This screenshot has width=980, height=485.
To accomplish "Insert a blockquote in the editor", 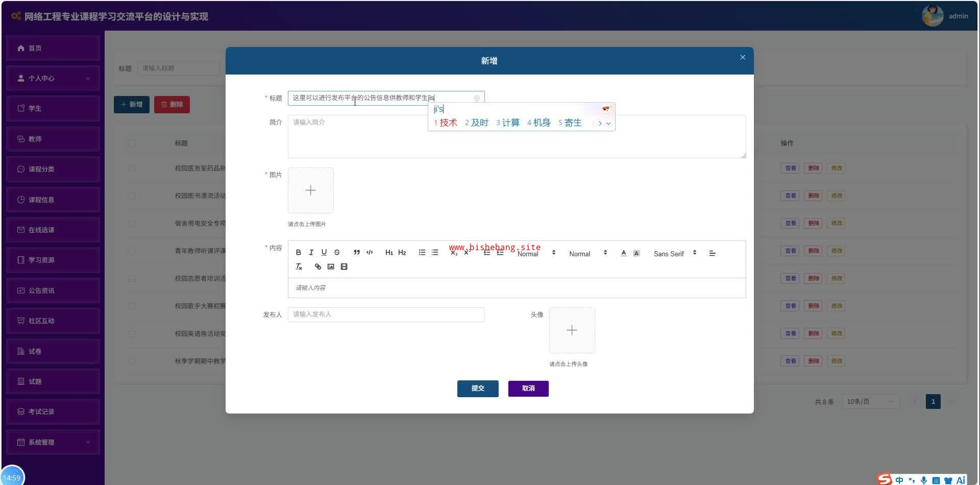I will tap(357, 252).
